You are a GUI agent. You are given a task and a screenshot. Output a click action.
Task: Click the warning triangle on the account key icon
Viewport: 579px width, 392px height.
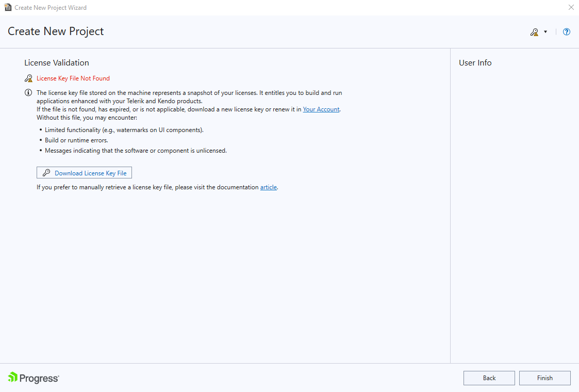536,34
